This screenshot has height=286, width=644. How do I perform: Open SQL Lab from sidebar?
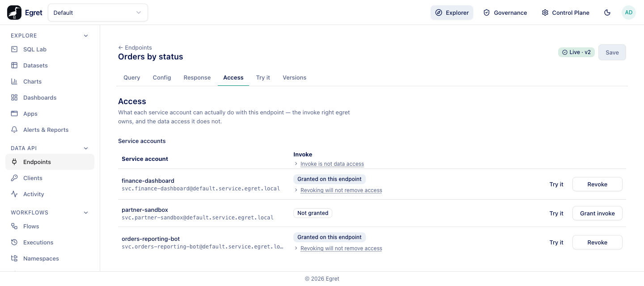[50, 49]
